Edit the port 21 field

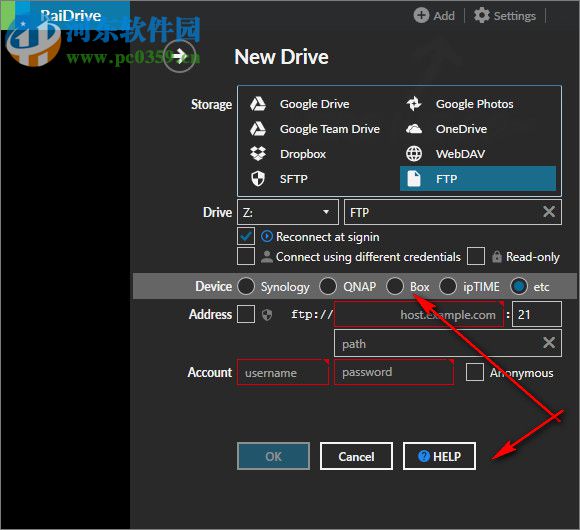[x=537, y=314]
